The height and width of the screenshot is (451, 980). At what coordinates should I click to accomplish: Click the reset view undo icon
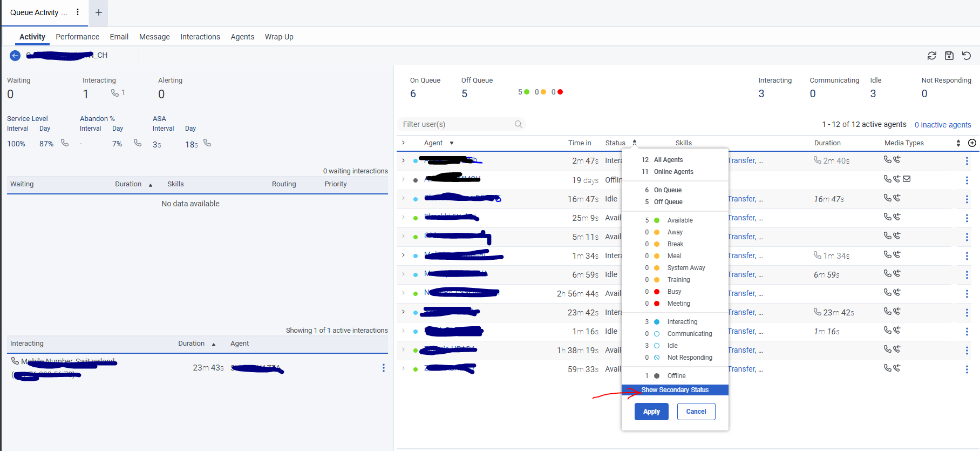point(967,56)
